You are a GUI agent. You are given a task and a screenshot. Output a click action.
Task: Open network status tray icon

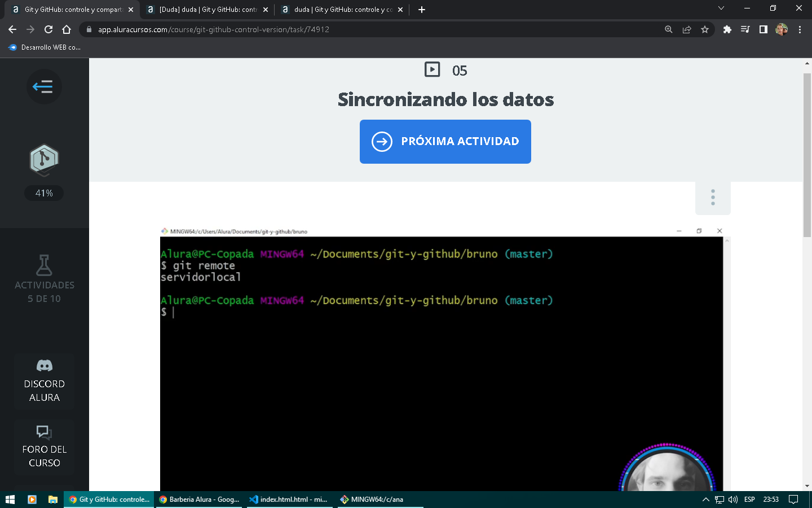(x=720, y=500)
